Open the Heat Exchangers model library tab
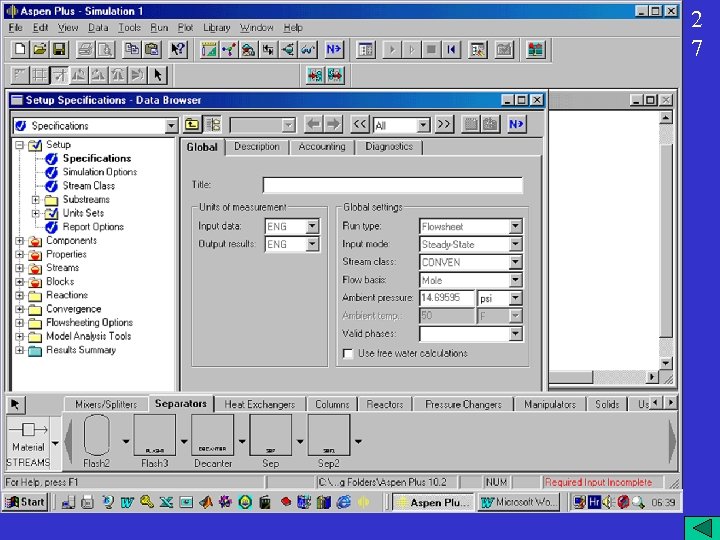 [260, 404]
